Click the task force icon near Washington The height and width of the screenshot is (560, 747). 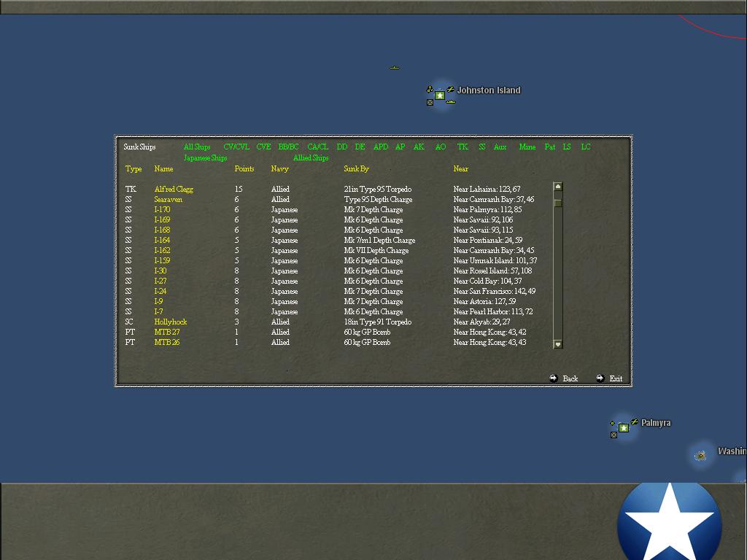pos(700,456)
